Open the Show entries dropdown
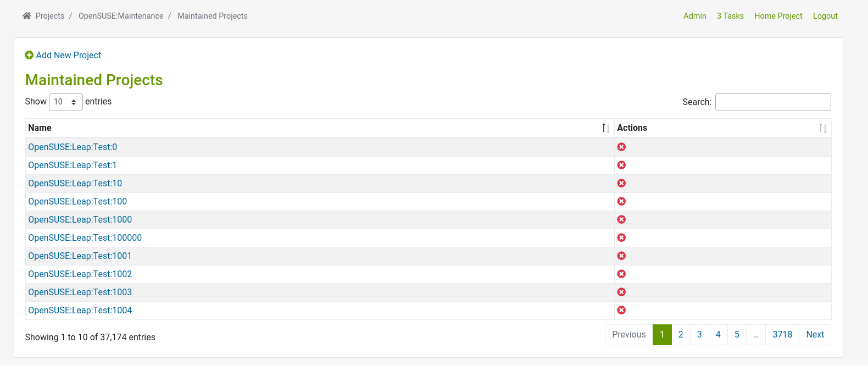The width and height of the screenshot is (868, 365). tap(66, 102)
